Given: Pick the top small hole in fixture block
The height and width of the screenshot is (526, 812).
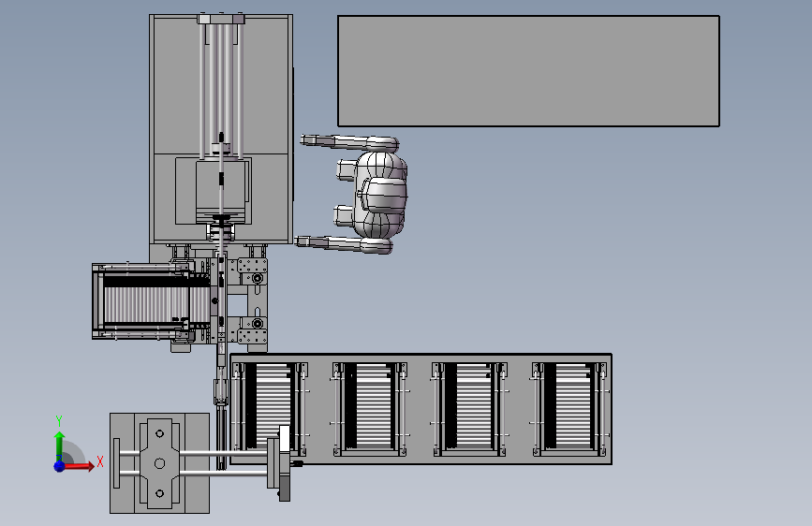Looking at the screenshot, I should click(159, 433).
